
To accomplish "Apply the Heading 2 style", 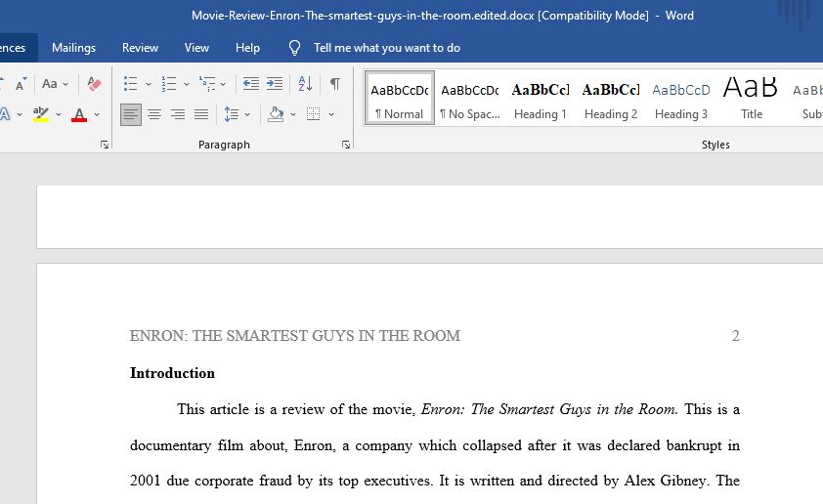I will pos(611,98).
